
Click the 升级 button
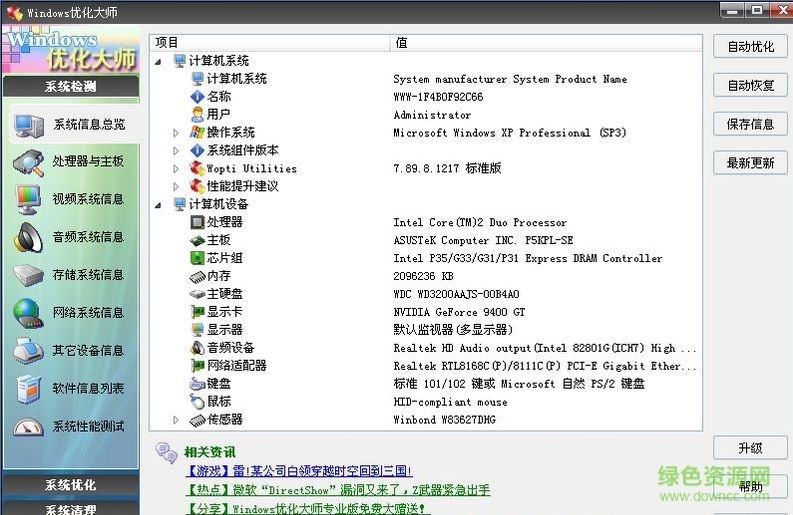pos(751,448)
